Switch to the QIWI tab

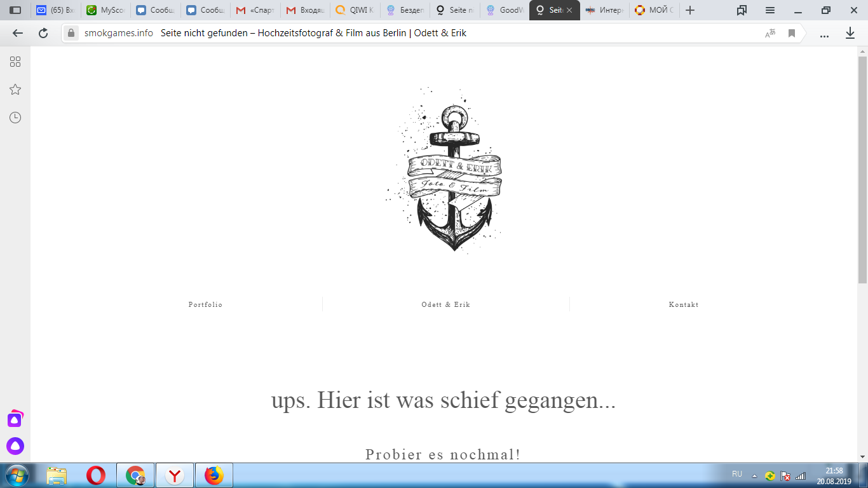354,10
